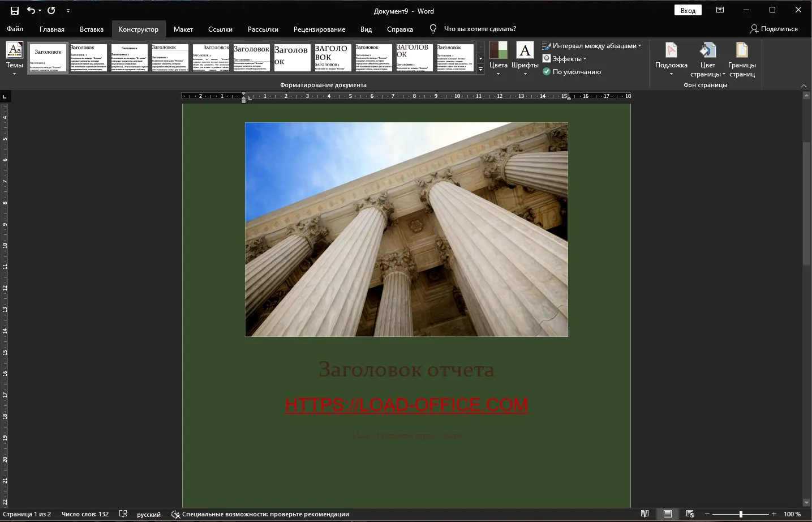The height and width of the screenshot is (522, 812).
Task: Expand the Эффекты dropdown
Action: click(565, 59)
